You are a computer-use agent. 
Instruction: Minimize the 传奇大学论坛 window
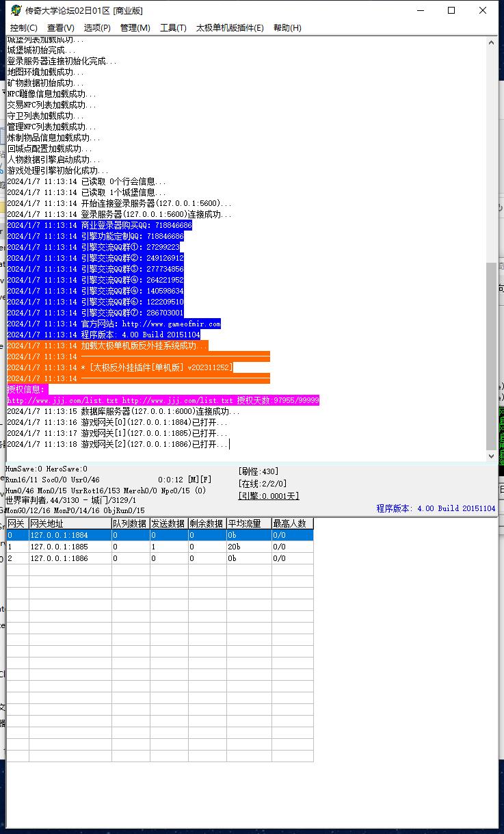tap(420, 10)
